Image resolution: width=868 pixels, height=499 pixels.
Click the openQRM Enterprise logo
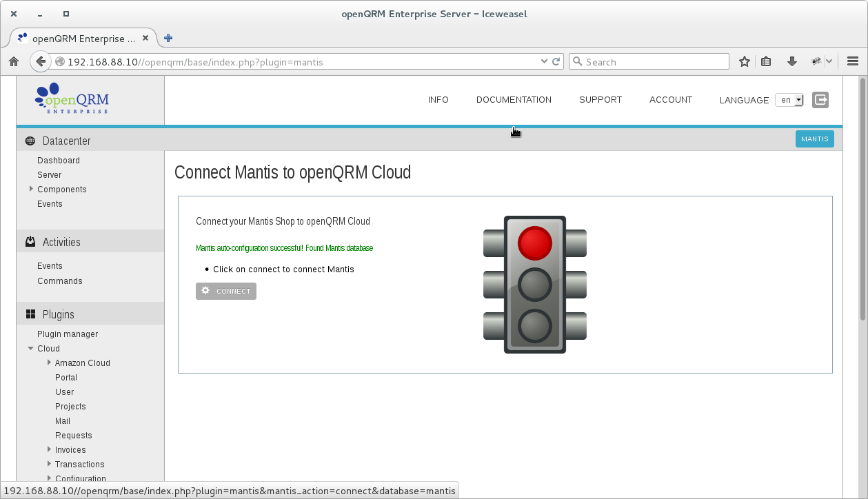(x=72, y=99)
